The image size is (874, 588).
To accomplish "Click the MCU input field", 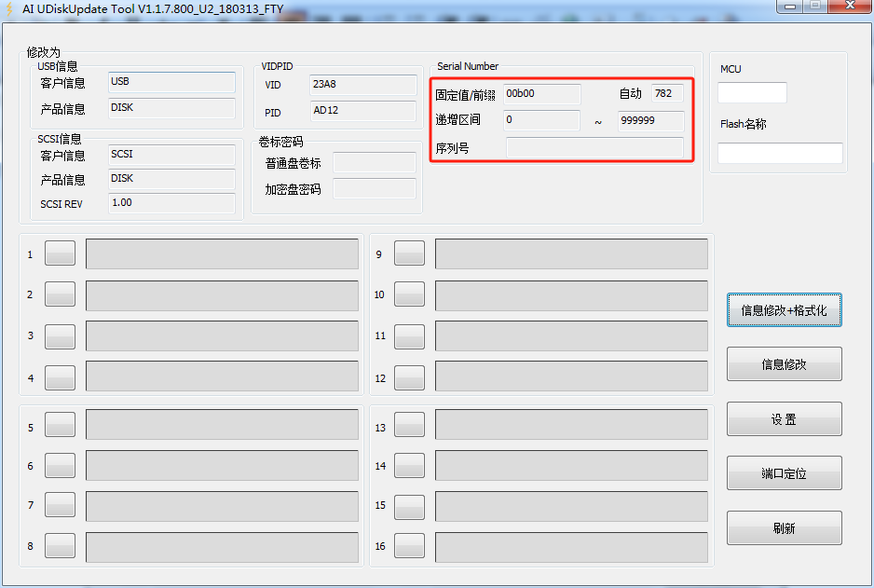I will pos(751,92).
